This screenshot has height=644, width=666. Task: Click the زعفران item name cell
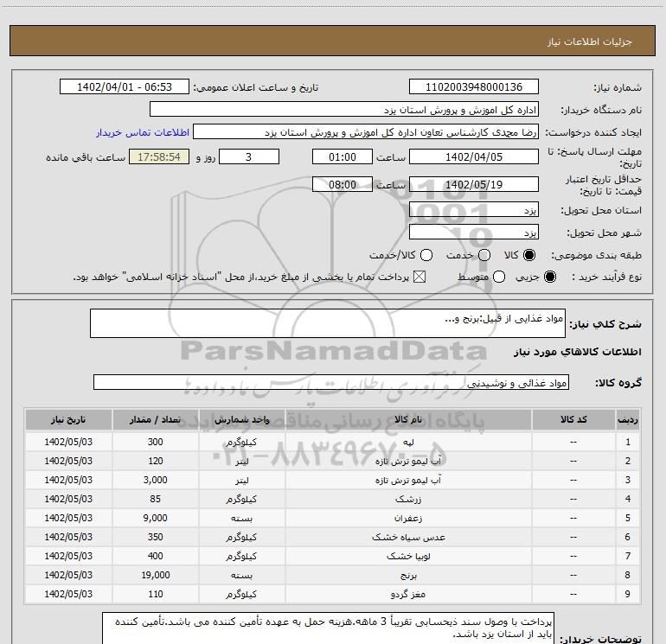[x=408, y=518]
